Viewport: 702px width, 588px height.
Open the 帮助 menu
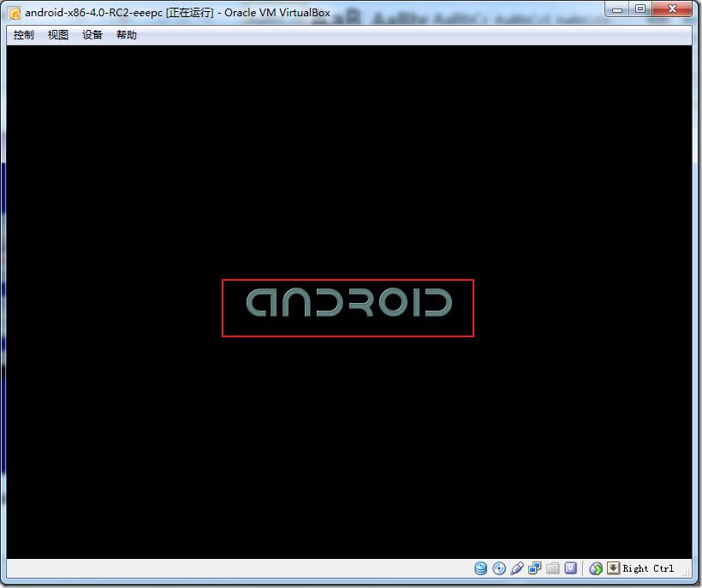point(126,35)
